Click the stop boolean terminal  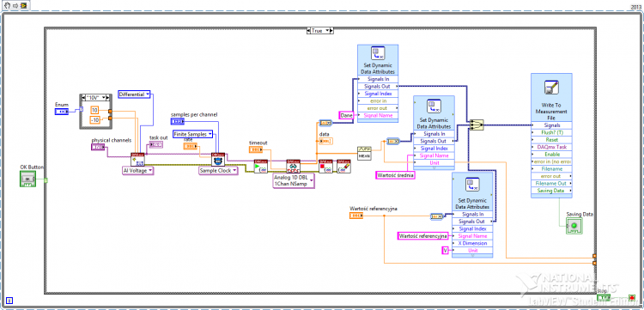(x=604, y=297)
